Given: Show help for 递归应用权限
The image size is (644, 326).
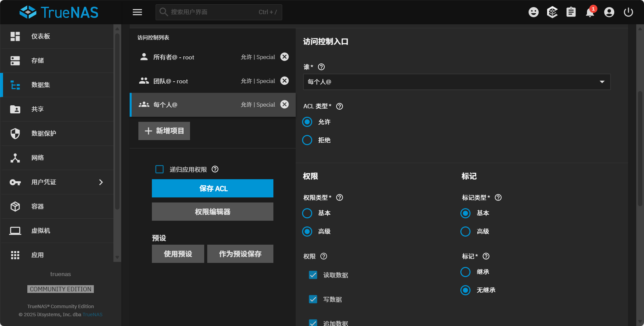Looking at the screenshot, I should click(215, 169).
